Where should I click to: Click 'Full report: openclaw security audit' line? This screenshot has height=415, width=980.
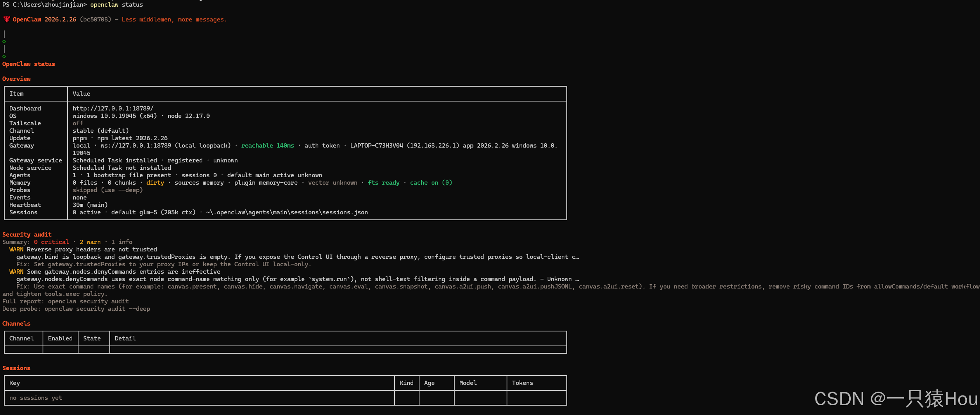tap(66, 301)
